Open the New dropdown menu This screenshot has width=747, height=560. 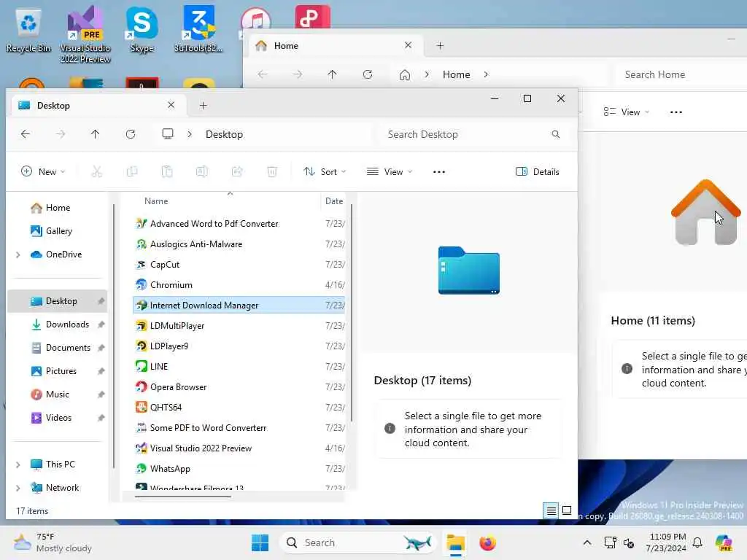(43, 172)
